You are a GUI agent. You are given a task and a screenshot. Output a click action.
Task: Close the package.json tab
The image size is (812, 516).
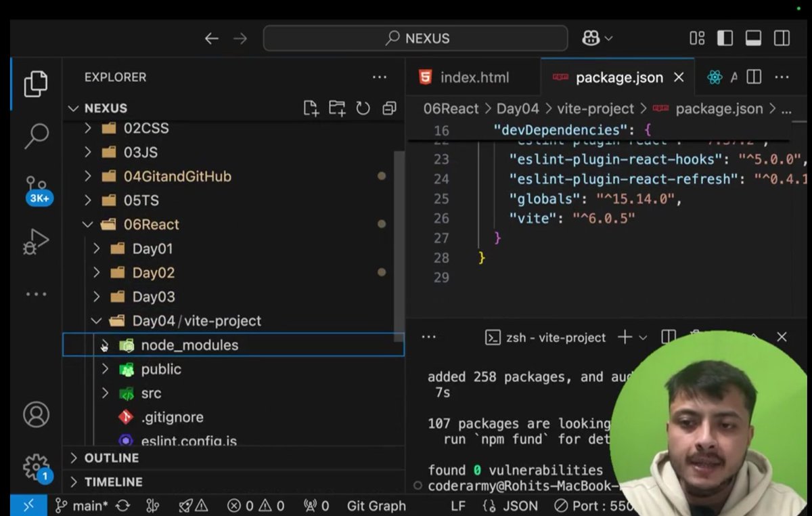tap(679, 77)
